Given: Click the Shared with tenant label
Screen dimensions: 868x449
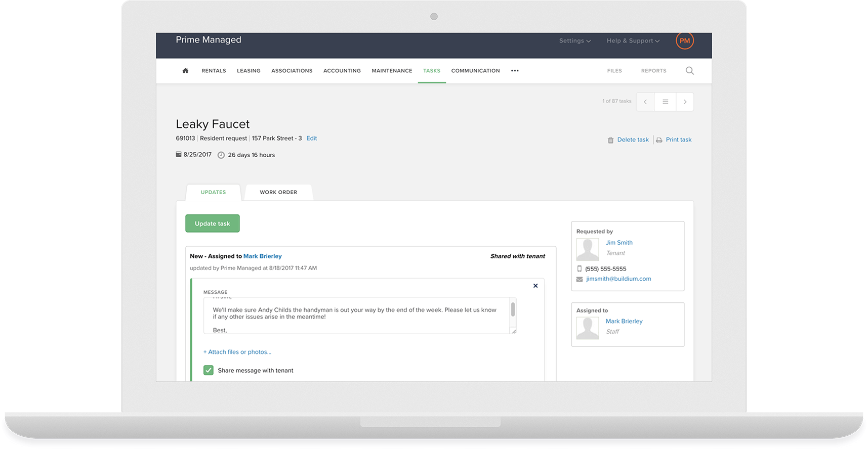Looking at the screenshot, I should (x=518, y=256).
